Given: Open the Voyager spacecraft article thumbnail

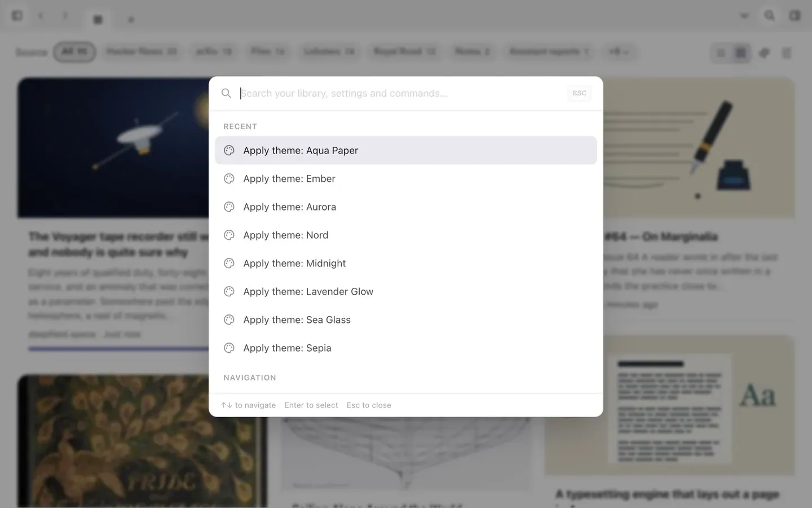Looking at the screenshot, I should tap(113, 147).
